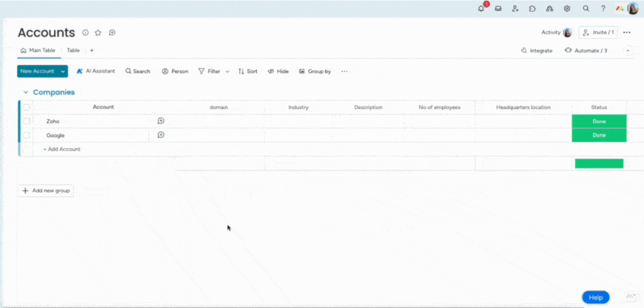Click the No of employees column header

(x=440, y=107)
